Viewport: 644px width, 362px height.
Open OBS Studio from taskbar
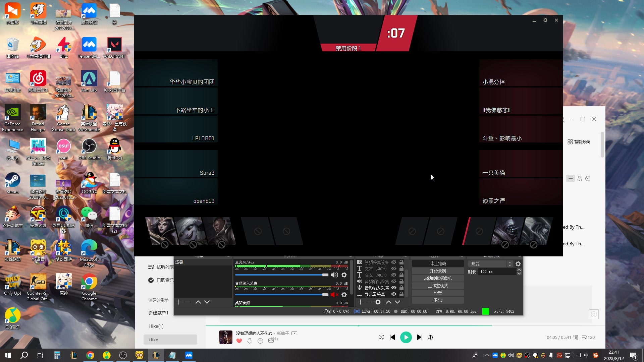(123, 355)
